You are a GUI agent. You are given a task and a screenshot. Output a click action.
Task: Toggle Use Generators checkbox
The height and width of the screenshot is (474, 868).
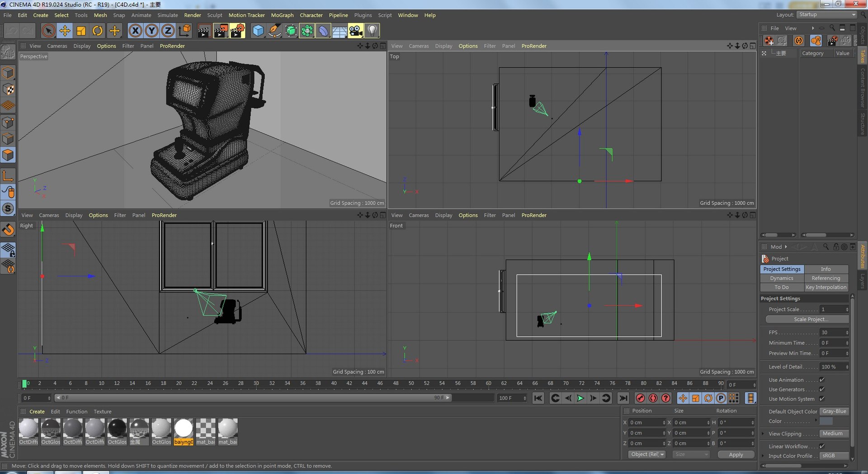coord(822,389)
